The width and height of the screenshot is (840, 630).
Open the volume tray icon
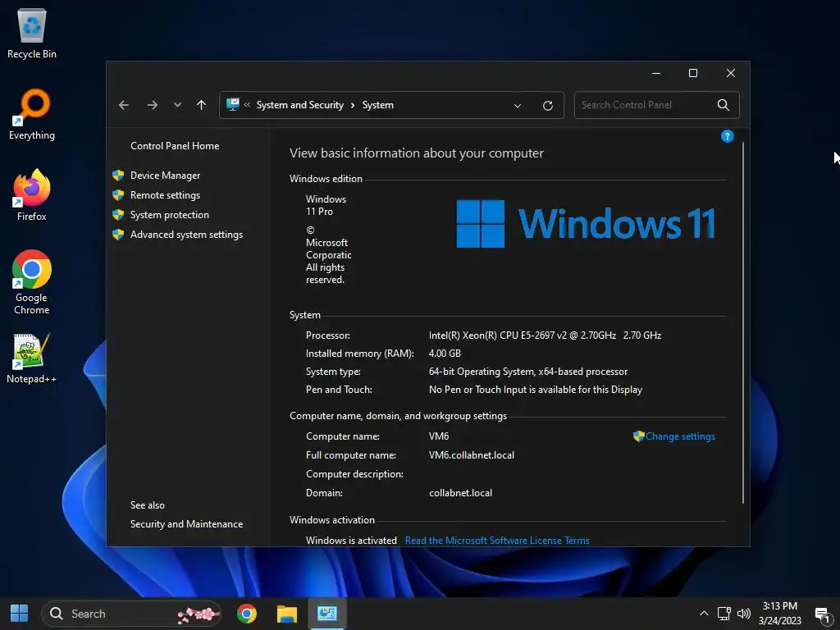[743, 614]
